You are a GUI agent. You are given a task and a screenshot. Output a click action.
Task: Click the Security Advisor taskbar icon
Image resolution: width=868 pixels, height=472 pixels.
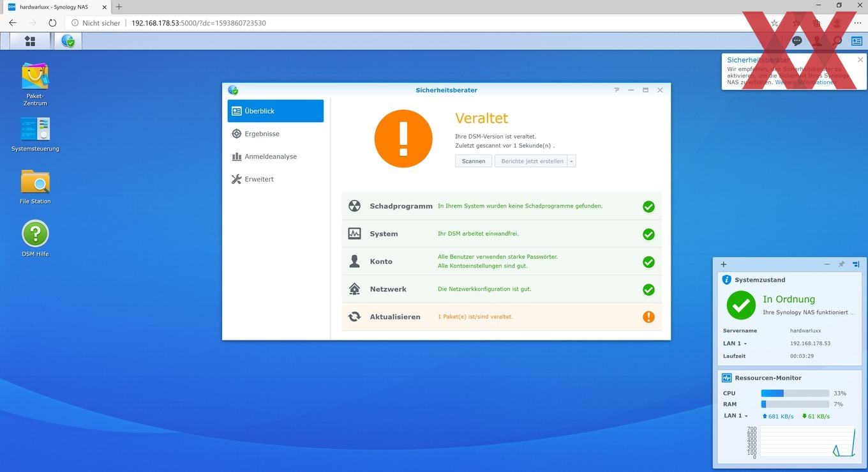point(68,41)
